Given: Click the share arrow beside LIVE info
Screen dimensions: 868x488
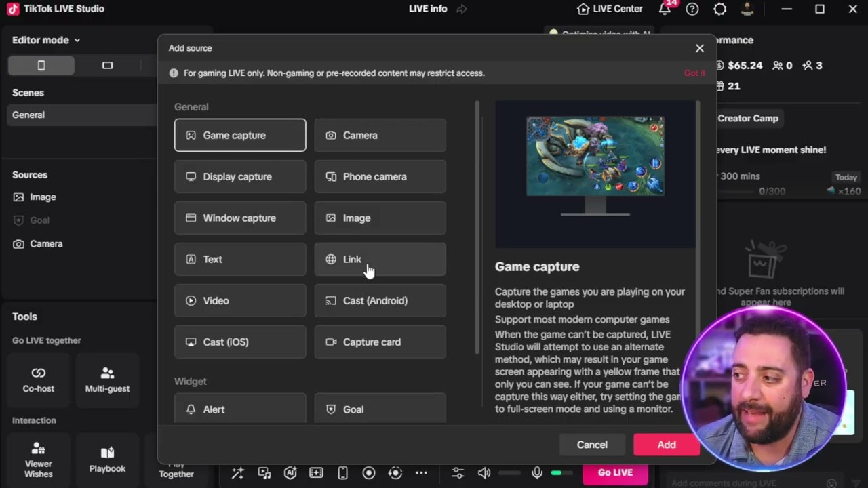Looking at the screenshot, I should click(x=462, y=9).
